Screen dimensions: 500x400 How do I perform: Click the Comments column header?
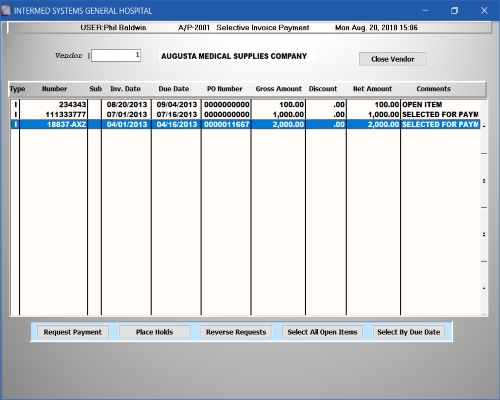coord(433,89)
